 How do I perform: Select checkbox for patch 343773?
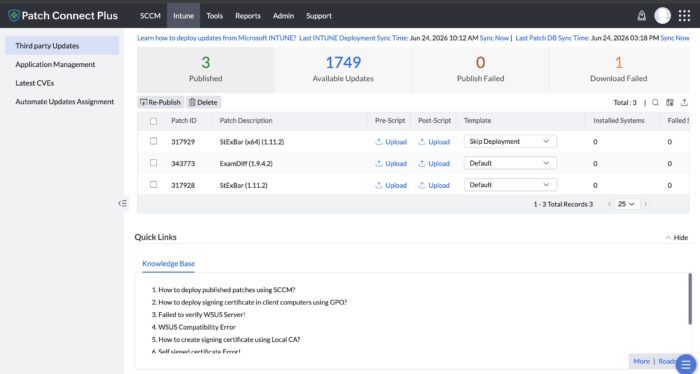[x=154, y=162]
